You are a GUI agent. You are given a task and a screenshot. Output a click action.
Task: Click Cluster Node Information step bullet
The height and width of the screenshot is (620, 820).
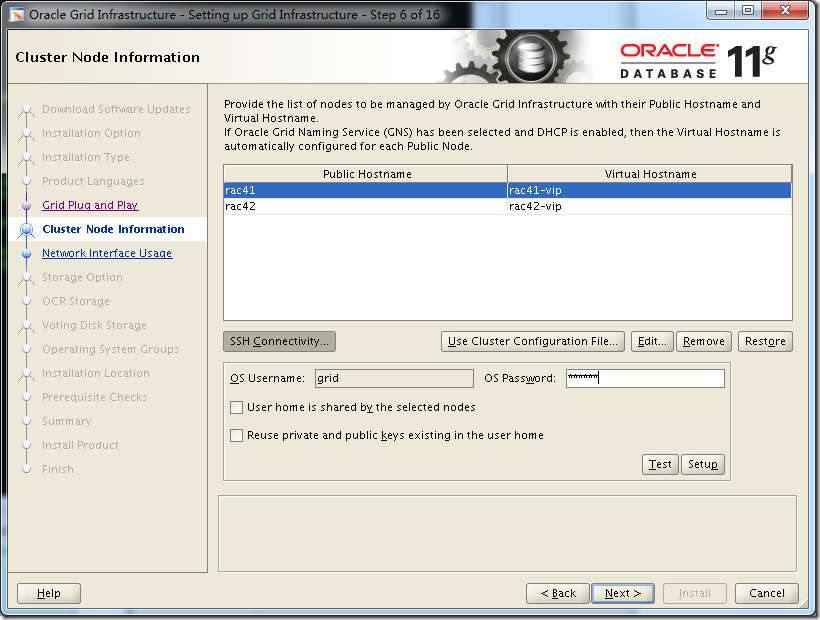click(x=27, y=229)
